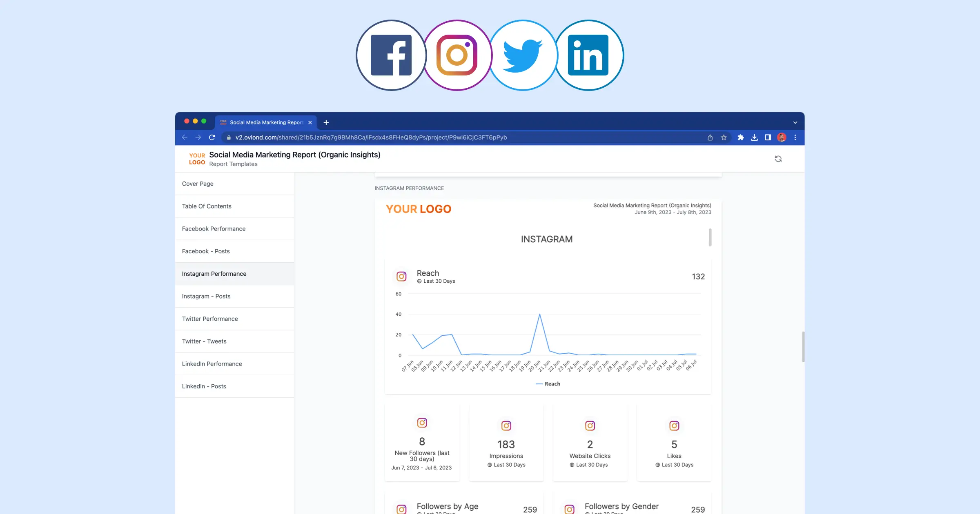Close the Social Media Marketing Report tab
The width and height of the screenshot is (980, 514).
[310, 122]
